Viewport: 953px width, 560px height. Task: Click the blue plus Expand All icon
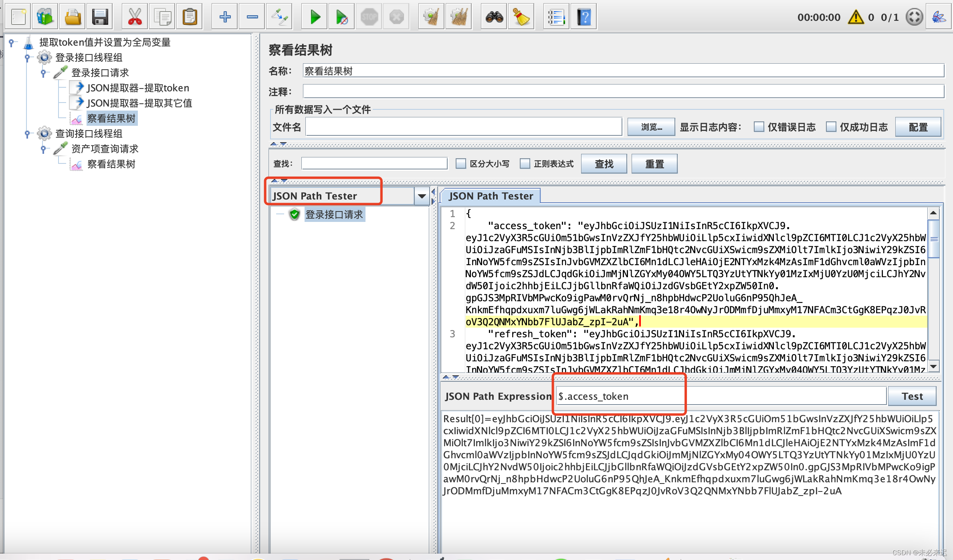225,17
